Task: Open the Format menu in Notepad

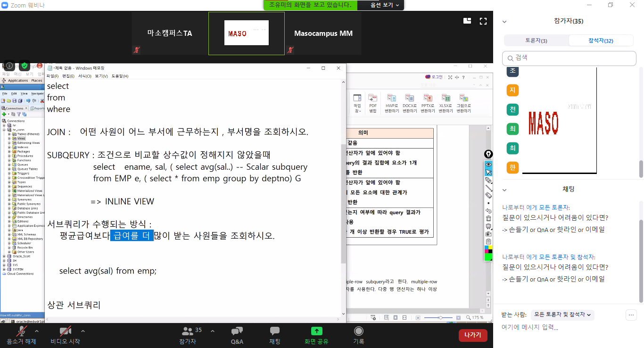Action: 85,76
